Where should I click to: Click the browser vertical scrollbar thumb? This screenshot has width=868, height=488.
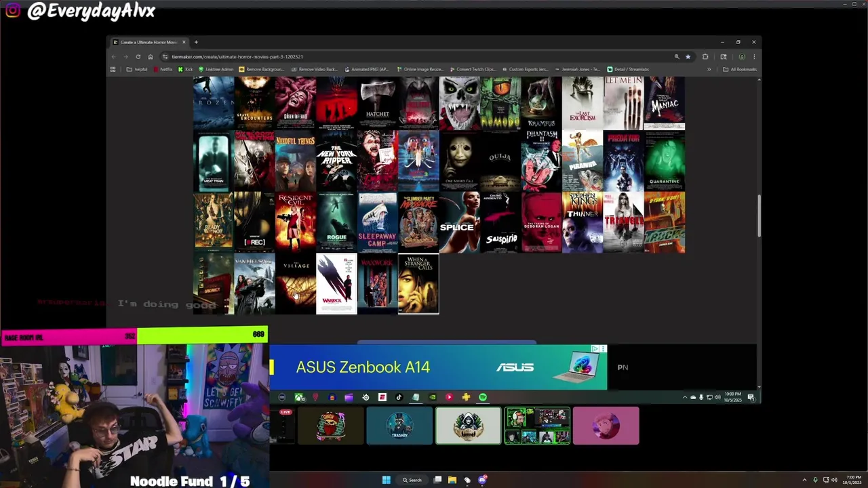point(759,216)
